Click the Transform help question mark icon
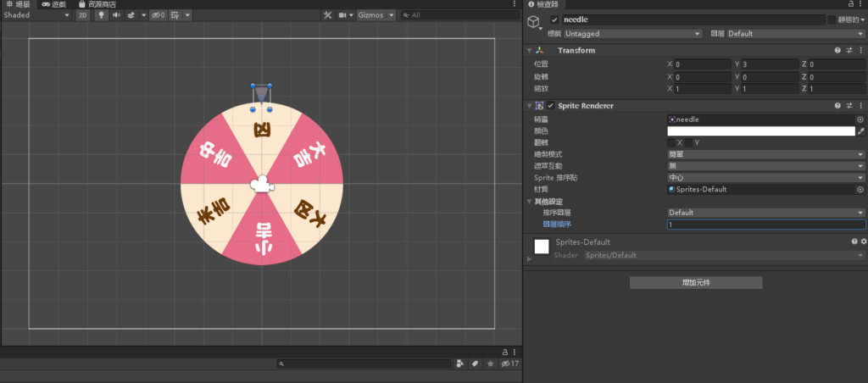 [x=837, y=51]
